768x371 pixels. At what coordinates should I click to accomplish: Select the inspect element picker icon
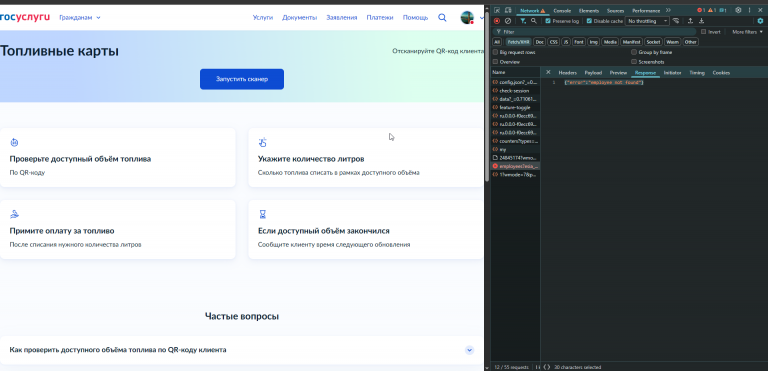497,10
